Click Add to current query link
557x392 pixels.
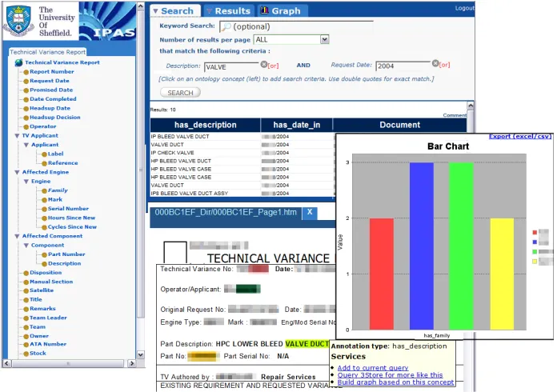point(373,368)
